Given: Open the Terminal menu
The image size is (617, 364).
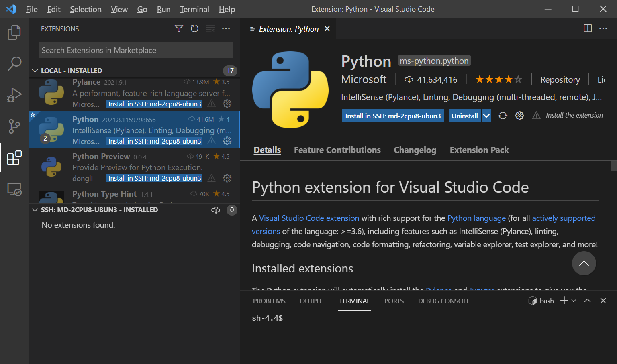Looking at the screenshot, I should 194,9.
